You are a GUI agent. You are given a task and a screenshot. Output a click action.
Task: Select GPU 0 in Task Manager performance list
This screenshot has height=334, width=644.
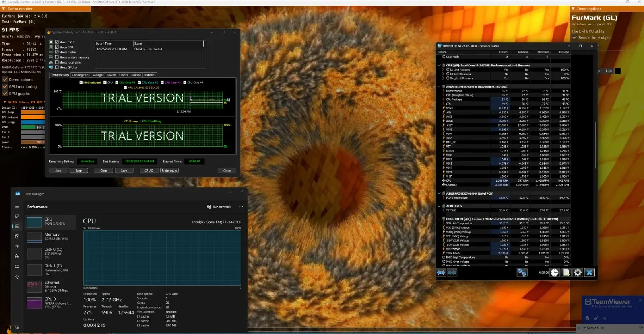[x=51, y=303]
